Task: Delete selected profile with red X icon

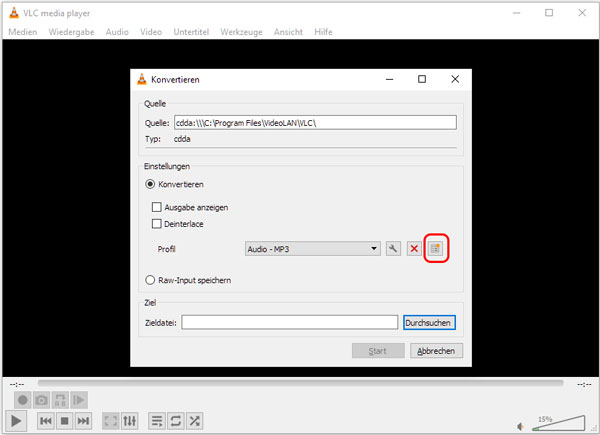Action: point(414,249)
